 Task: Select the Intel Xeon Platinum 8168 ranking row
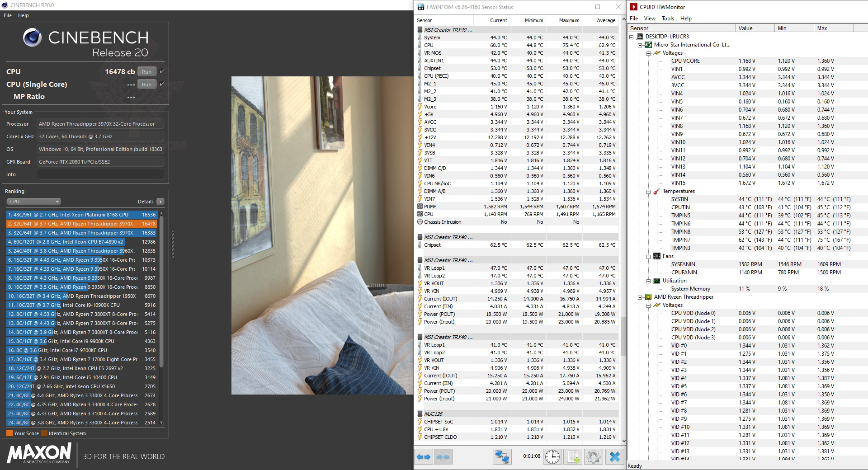tap(81, 215)
